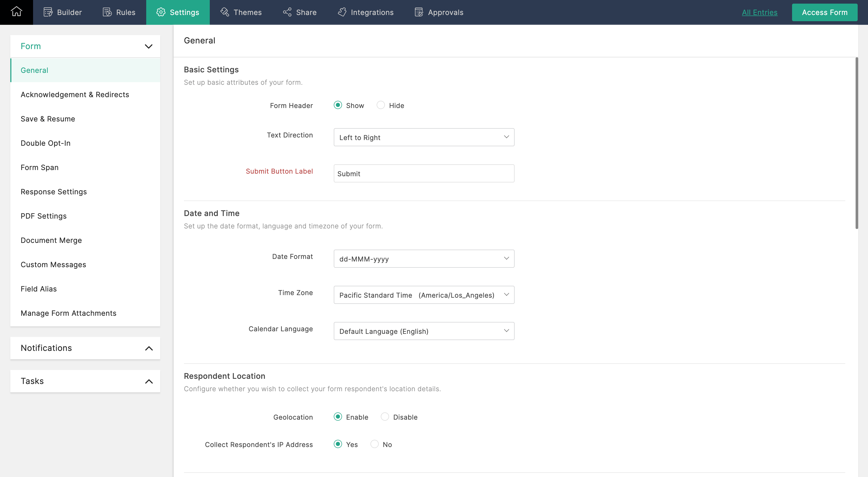Click the Approvals icon

419,12
